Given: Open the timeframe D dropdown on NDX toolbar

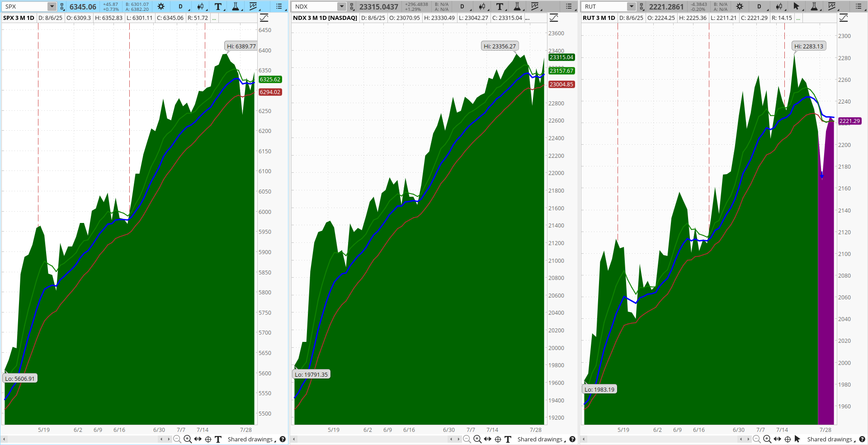Looking at the screenshot, I should 462,7.
